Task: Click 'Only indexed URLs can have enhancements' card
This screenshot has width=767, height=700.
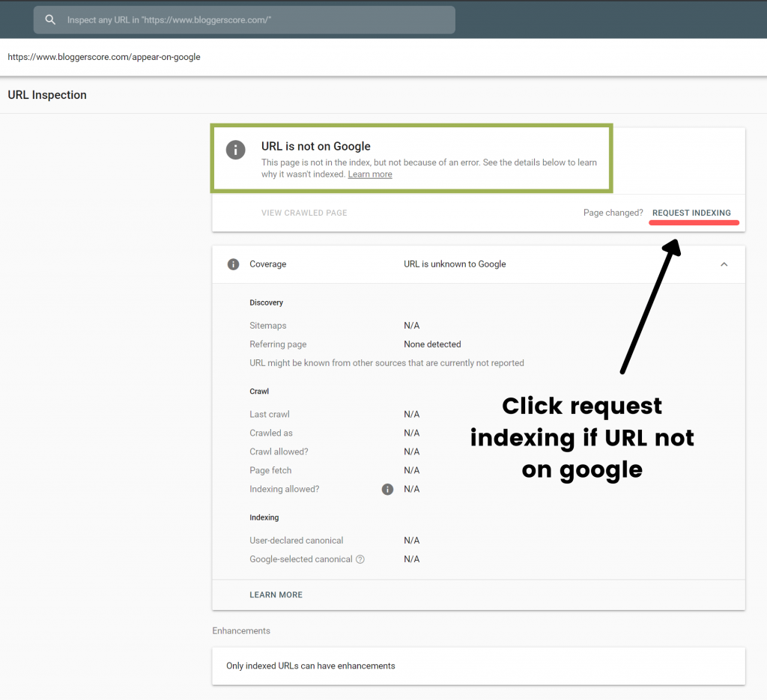Action: [x=479, y=666]
